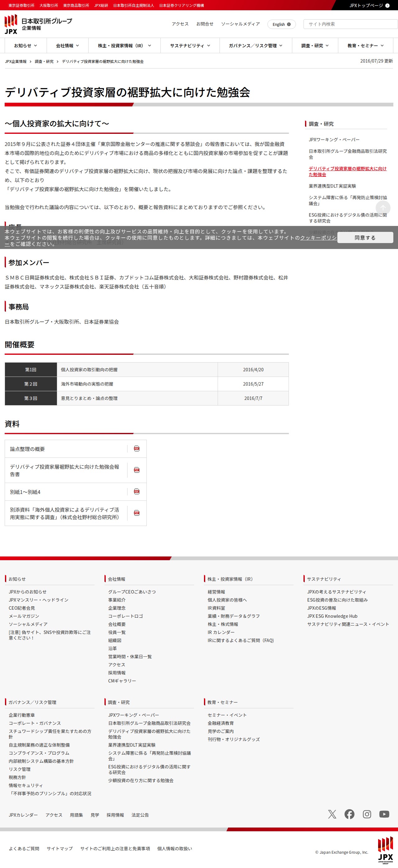The image size is (398, 868).
Task: Open the Instagram social icon
Action: [367, 814]
